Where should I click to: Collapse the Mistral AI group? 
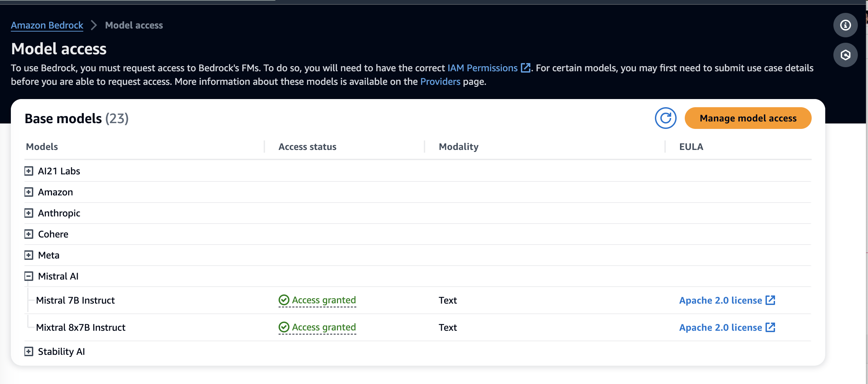(29, 276)
